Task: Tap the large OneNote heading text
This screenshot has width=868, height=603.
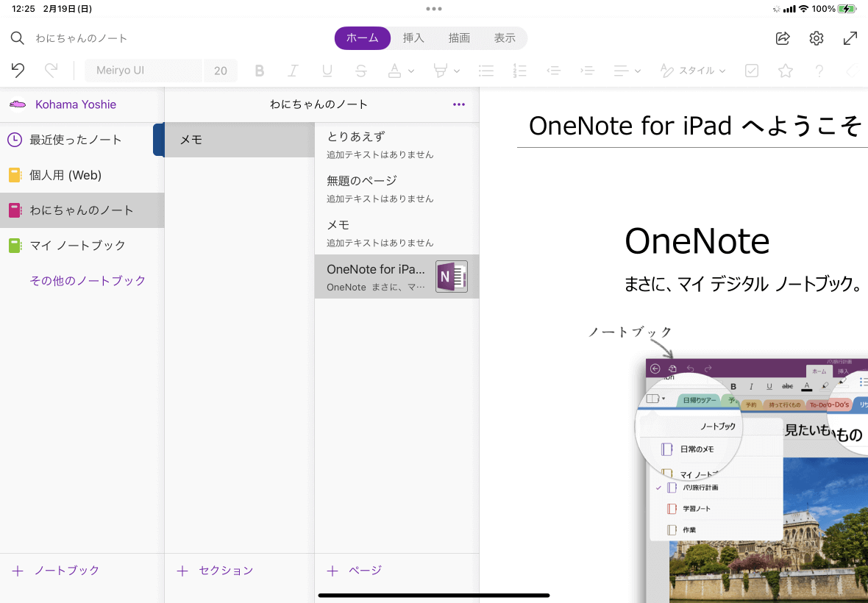Action: click(697, 241)
